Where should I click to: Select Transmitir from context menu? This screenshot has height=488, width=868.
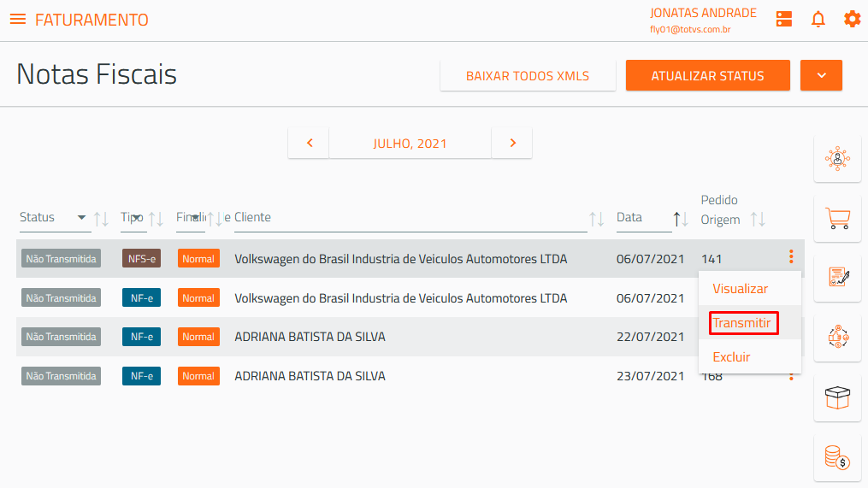point(741,323)
